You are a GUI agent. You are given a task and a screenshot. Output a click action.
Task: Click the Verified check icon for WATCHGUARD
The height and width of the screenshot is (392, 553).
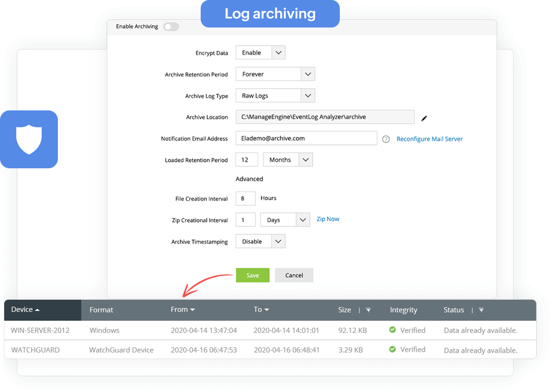pos(392,349)
